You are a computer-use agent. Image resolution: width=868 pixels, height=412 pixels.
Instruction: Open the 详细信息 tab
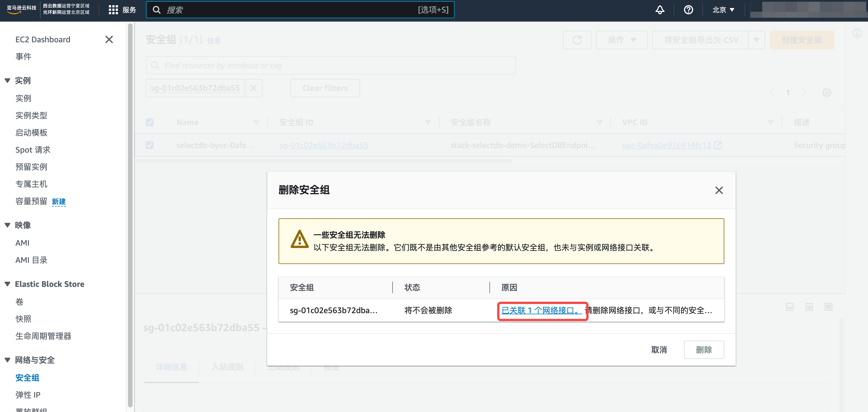(x=171, y=367)
